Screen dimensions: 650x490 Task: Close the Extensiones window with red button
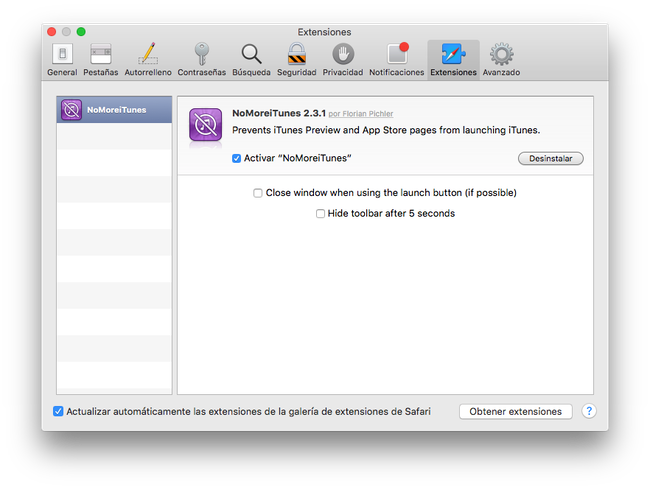[52, 32]
